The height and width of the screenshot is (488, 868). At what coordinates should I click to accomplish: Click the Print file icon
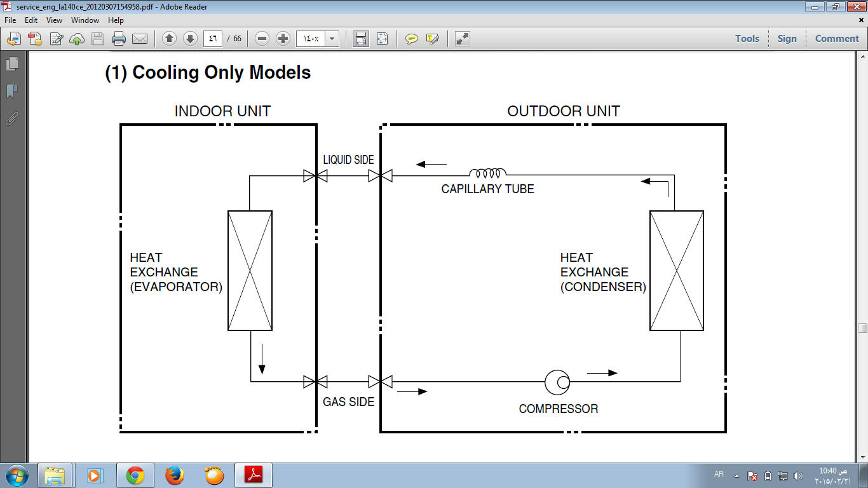click(x=118, y=39)
